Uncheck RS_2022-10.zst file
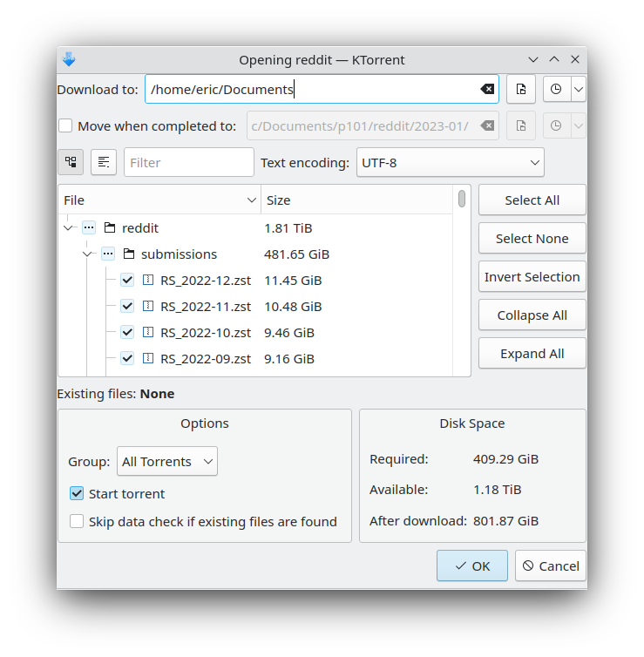 [127, 332]
